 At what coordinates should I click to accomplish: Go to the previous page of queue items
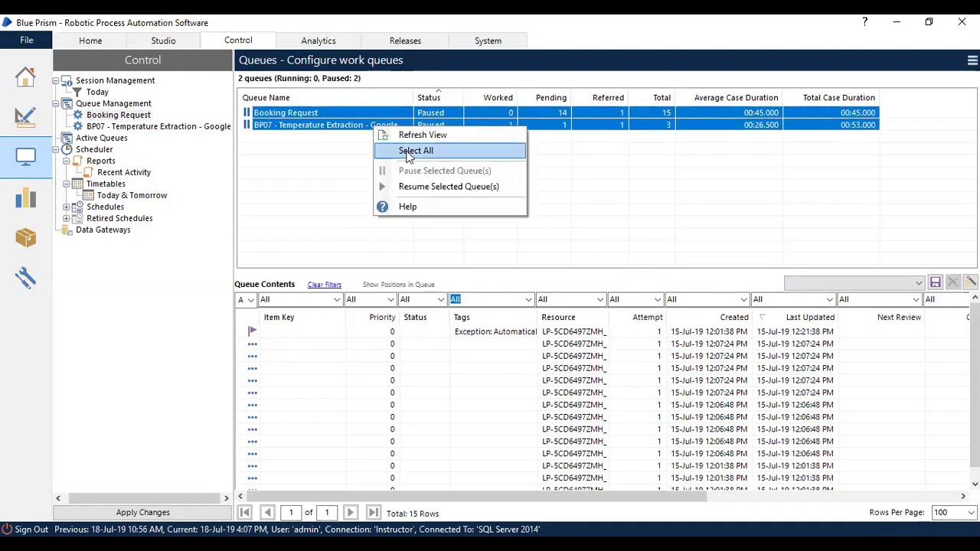coord(267,513)
